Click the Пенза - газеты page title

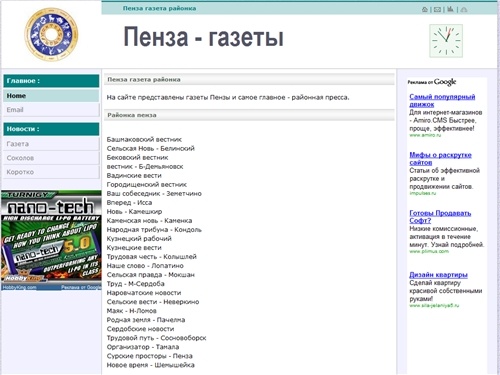(203, 37)
